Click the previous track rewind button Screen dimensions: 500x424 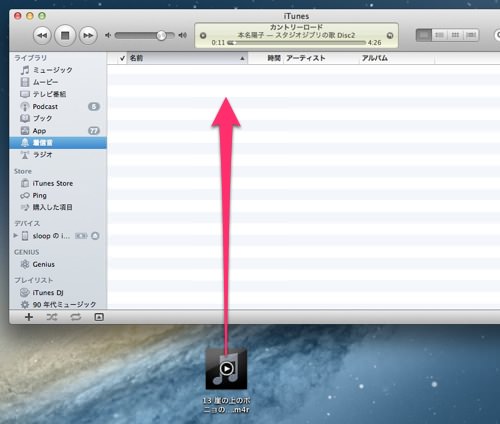(x=42, y=35)
